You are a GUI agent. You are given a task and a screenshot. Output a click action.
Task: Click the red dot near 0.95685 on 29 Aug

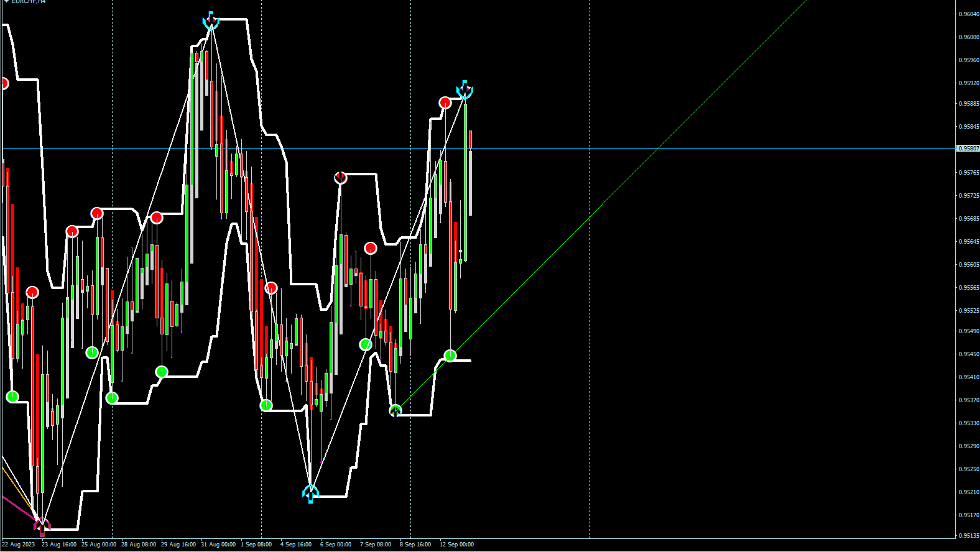[157, 218]
